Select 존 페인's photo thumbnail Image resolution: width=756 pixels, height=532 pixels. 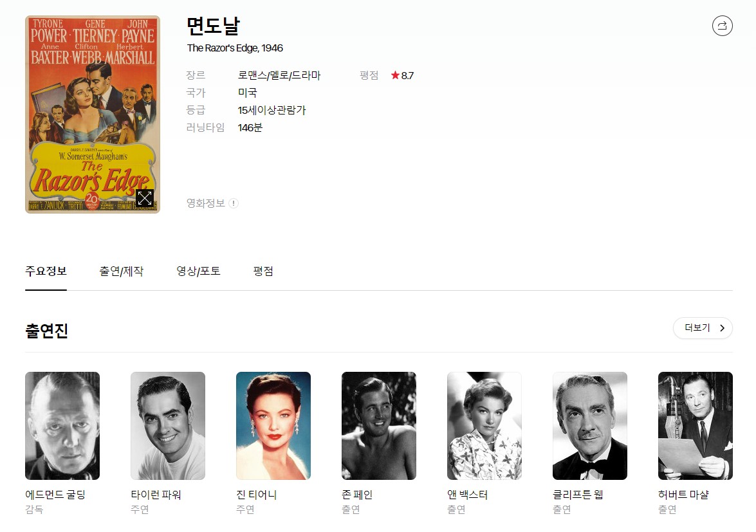(379, 425)
